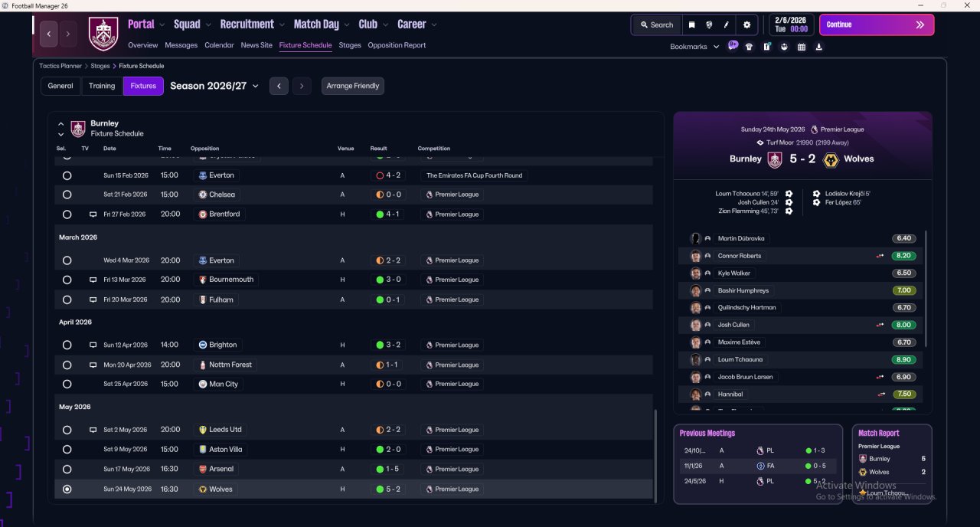Select the Brighton match radio button
Screen dimensions: 980x527
[x=67, y=345]
